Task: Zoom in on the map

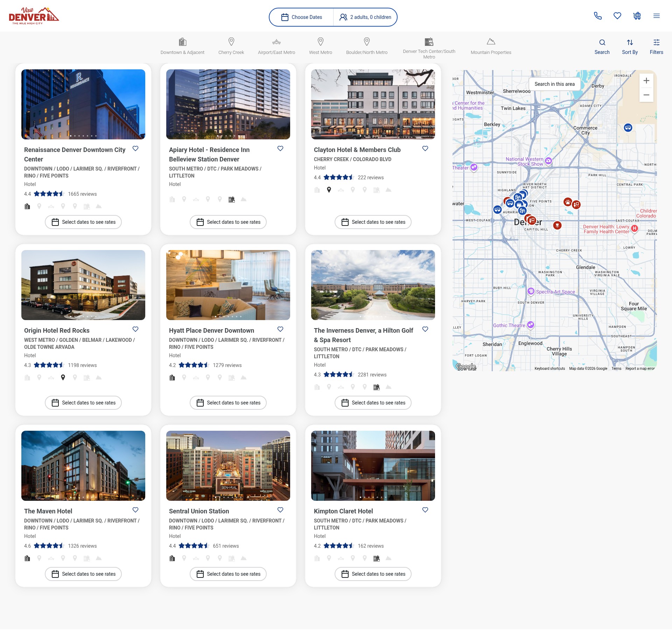Action: click(646, 81)
